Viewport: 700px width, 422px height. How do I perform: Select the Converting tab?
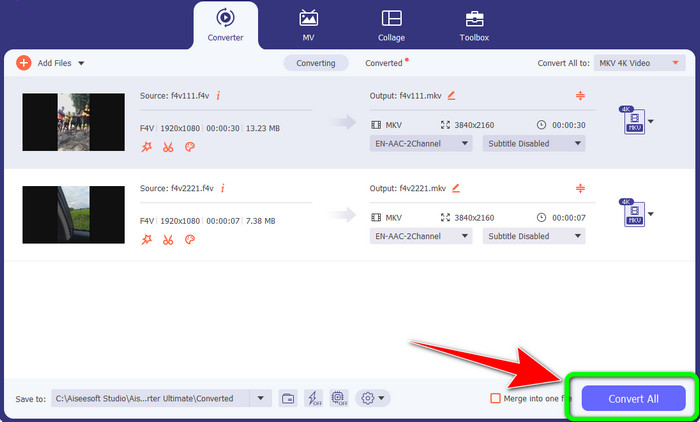(316, 63)
